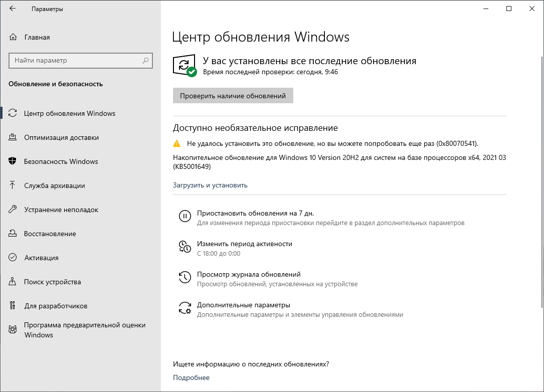Click the Найти параметр search field

75,61
